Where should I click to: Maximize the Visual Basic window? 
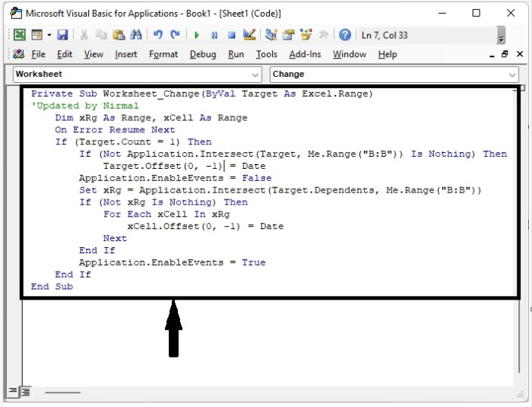pos(477,13)
